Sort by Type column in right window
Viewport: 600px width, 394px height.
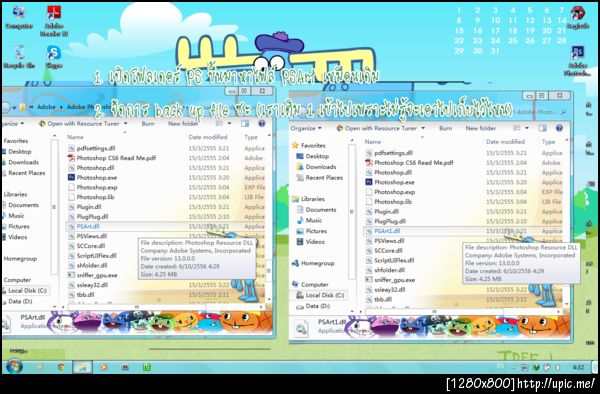548,142
